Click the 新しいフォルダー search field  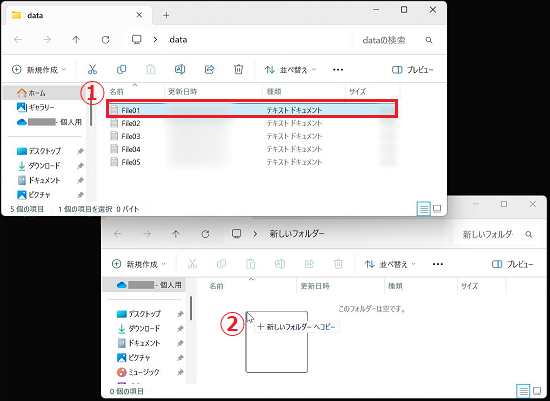click(x=496, y=234)
